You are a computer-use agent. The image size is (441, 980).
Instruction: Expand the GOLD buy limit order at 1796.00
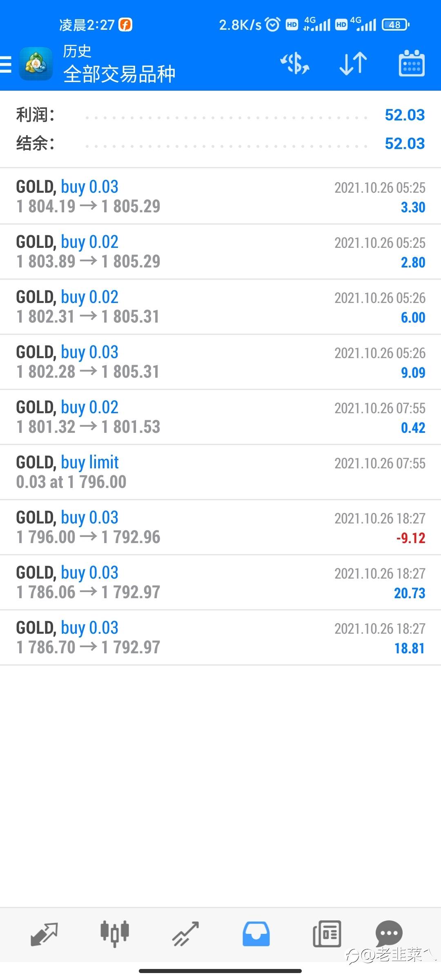point(220,472)
